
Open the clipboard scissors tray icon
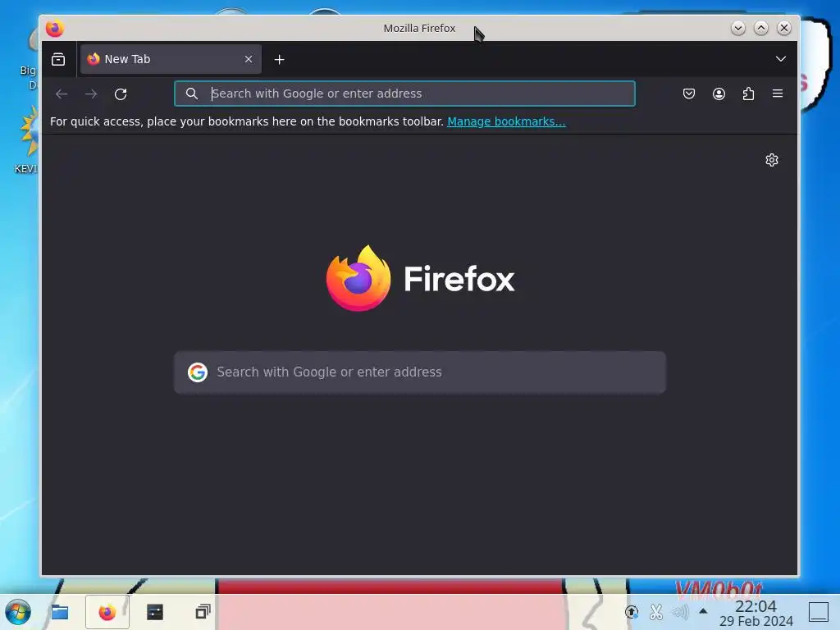pos(655,612)
